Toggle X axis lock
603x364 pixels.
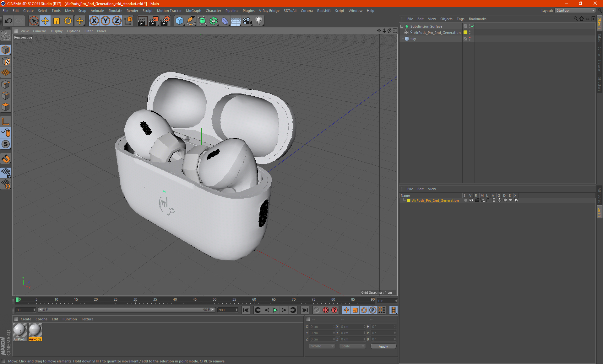coord(94,21)
